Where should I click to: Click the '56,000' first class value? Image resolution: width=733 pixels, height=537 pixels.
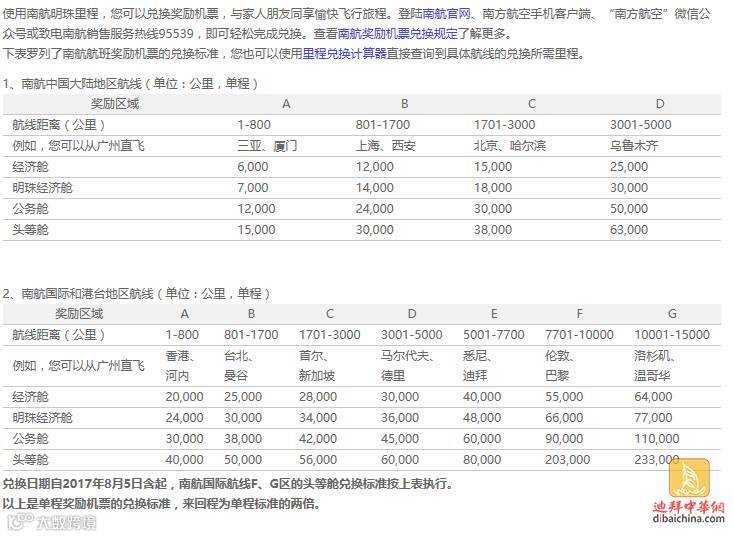point(318,460)
